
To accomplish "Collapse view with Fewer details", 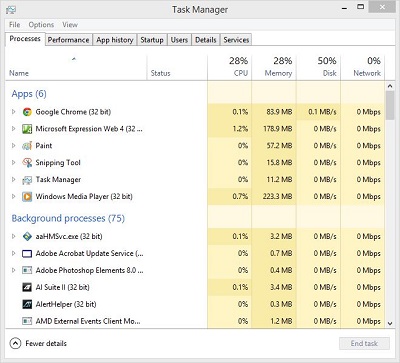I will coord(38,343).
